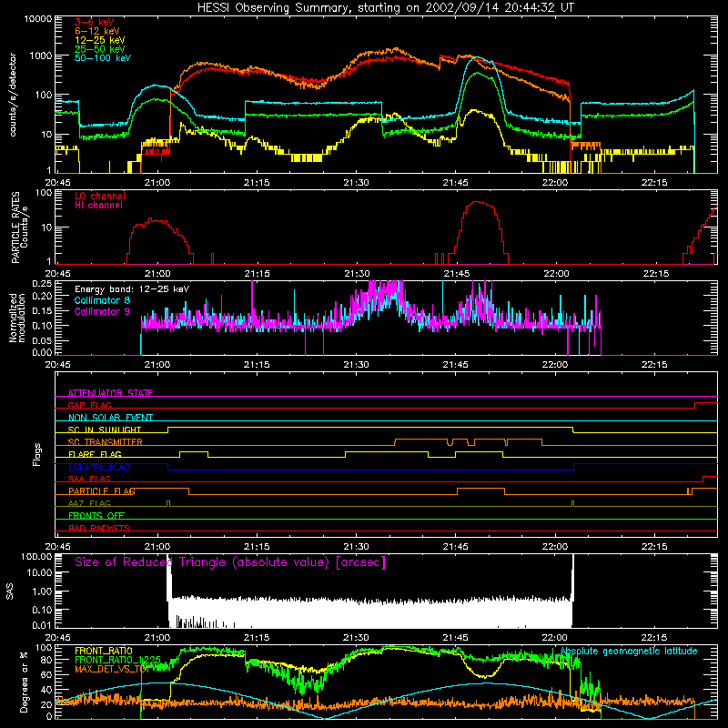
Task: Click "21:45" time label under modulation panel
Action: 456,365
